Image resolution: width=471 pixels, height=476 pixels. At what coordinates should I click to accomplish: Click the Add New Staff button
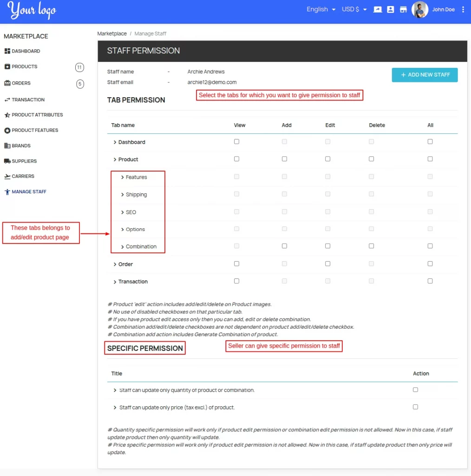(x=425, y=75)
